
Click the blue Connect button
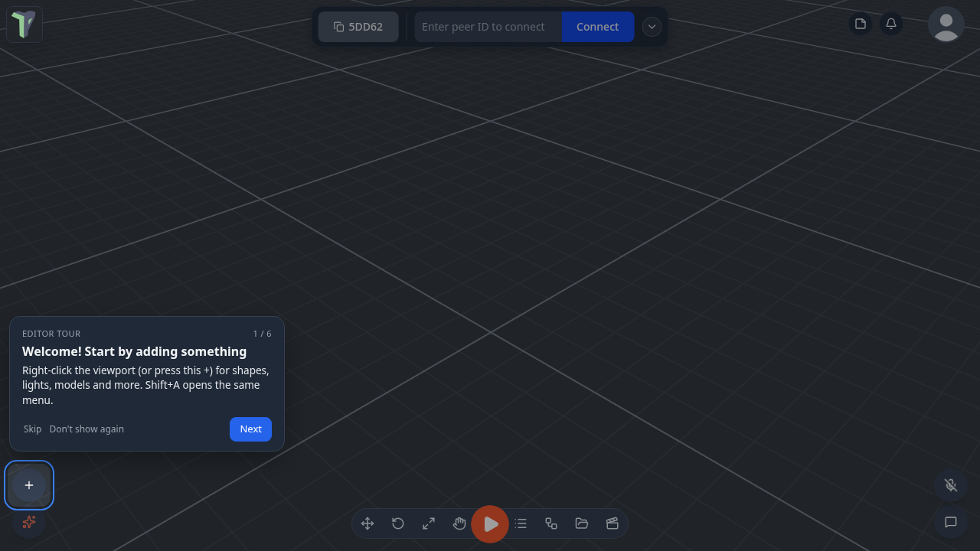(x=598, y=27)
